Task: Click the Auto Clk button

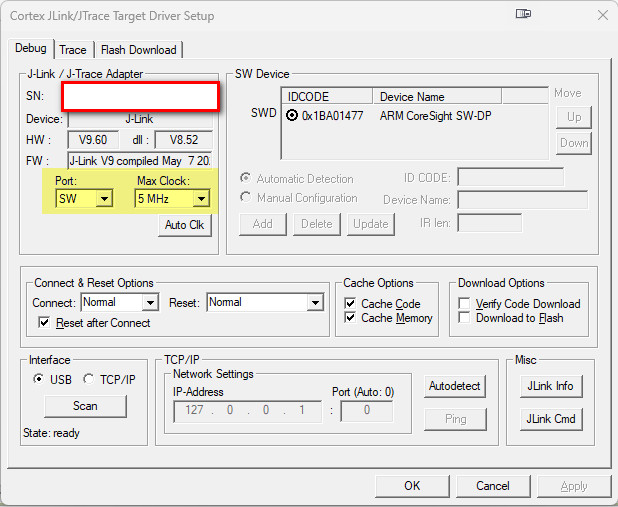Action: pos(184,225)
